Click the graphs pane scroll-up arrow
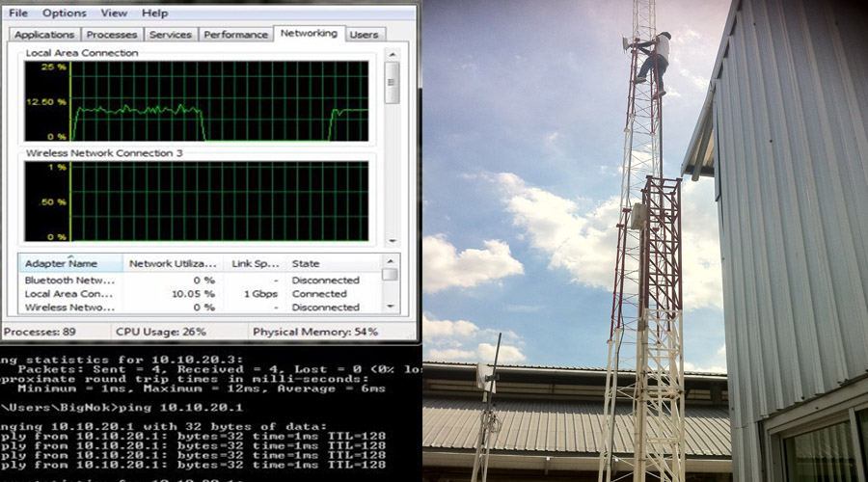 [393, 54]
